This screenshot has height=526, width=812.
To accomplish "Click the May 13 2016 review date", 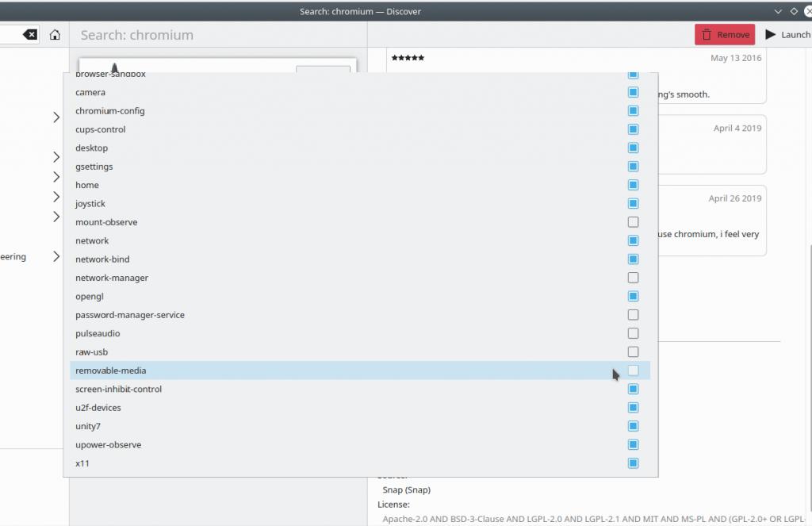I will (736, 58).
